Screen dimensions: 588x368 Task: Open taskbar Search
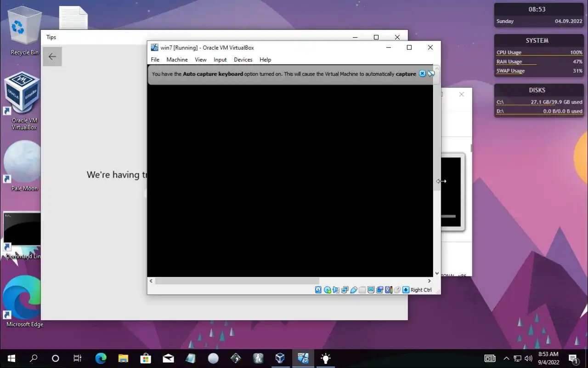click(33, 358)
